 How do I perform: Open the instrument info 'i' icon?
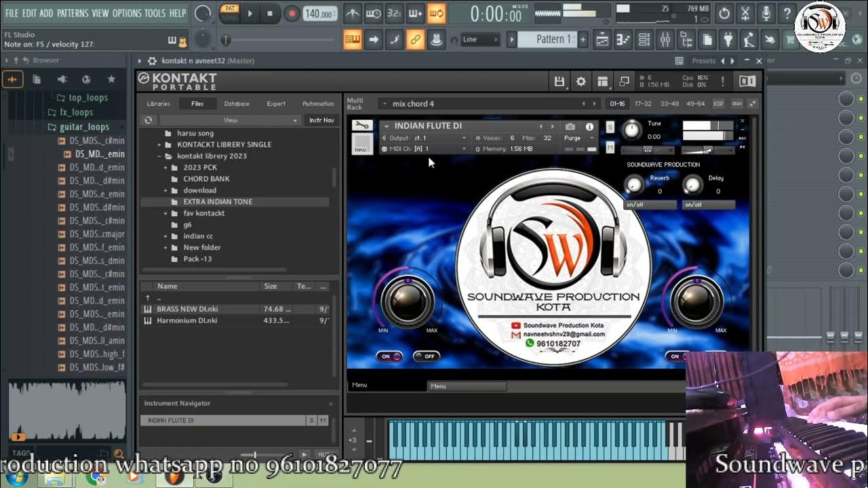pos(589,127)
